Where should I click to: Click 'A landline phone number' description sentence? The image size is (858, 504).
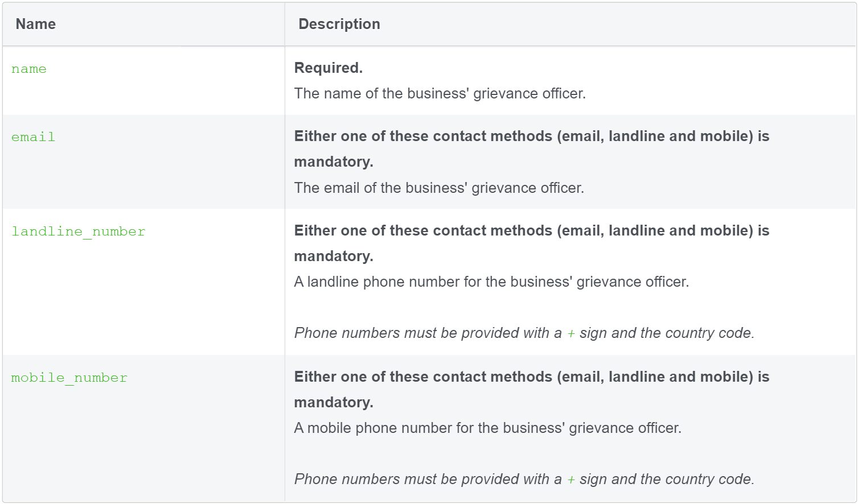pyautogui.click(x=491, y=282)
